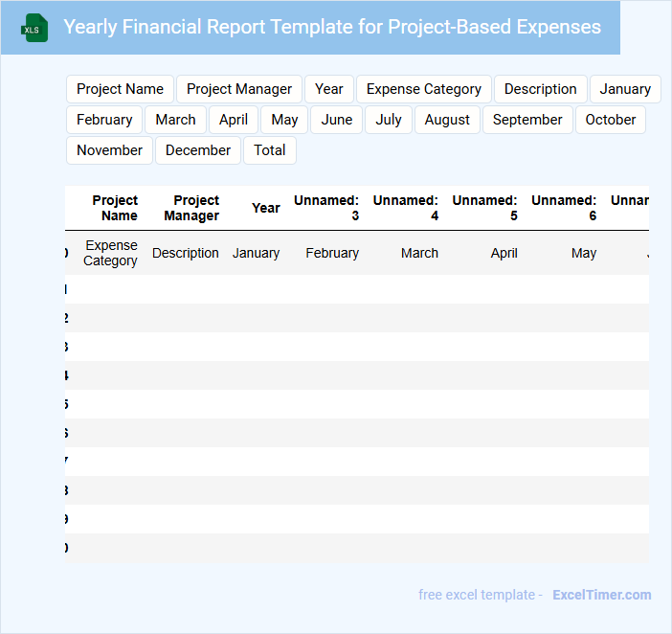Pick the February tag

click(x=104, y=120)
